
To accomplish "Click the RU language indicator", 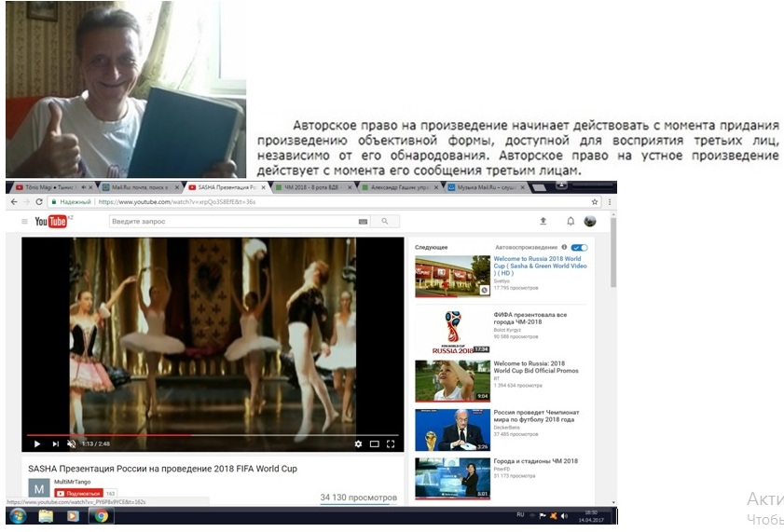I will click(520, 514).
